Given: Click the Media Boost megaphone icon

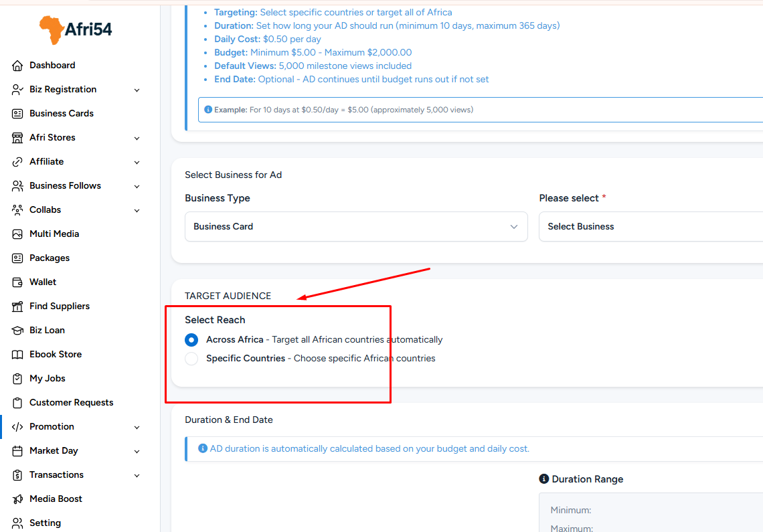Looking at the screenshot, I should [17, 499].
